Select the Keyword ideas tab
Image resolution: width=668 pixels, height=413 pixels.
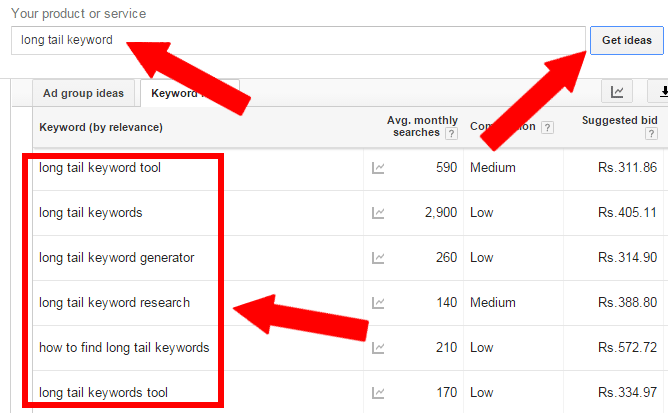[190, 93]
